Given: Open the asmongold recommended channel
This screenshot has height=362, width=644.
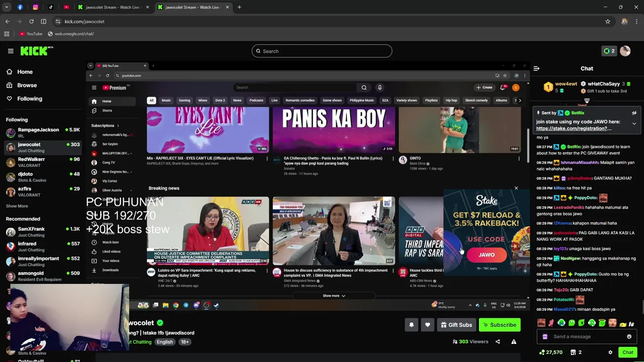Looking at the screenshot, I should coord(43,276).
